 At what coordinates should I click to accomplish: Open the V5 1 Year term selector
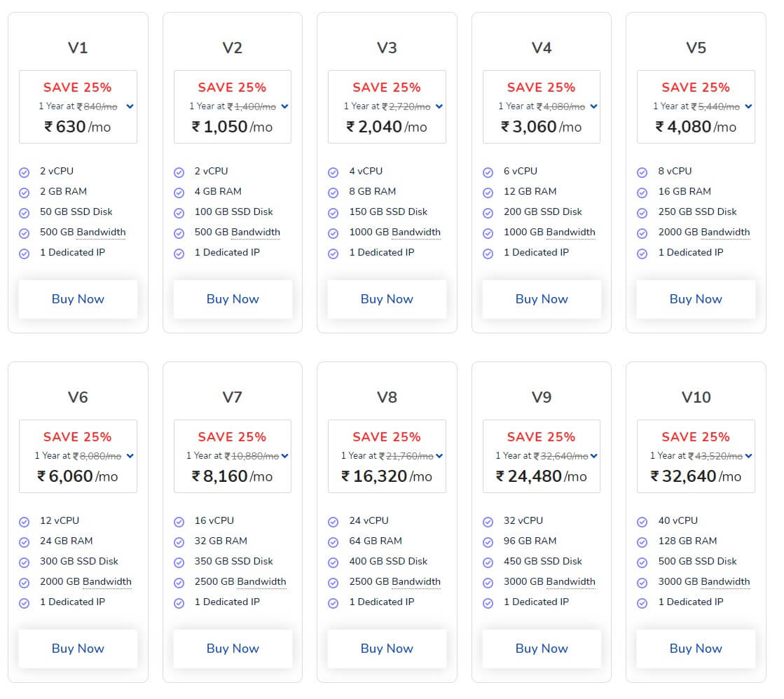[x=748, y=106]
